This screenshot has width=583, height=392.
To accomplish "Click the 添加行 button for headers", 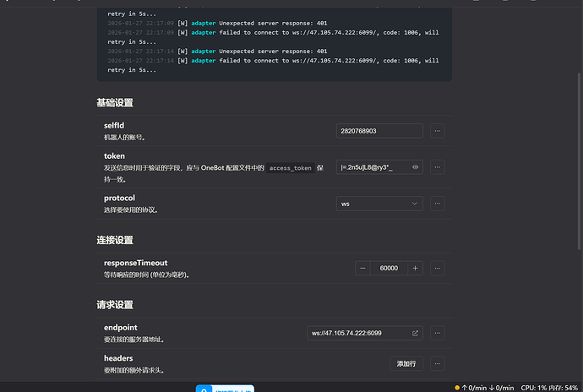I will [406, 363].
